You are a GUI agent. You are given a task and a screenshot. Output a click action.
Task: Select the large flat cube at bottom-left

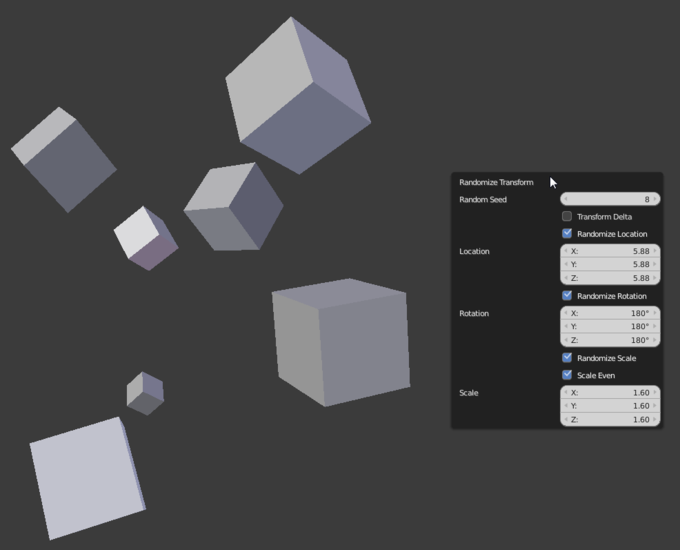(87, 479)
